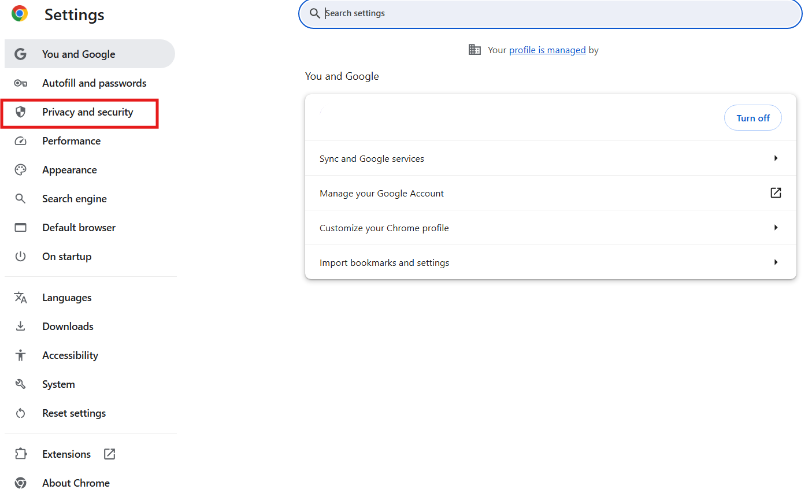
Task: Open the You and Google section
Action: (90, 54)
